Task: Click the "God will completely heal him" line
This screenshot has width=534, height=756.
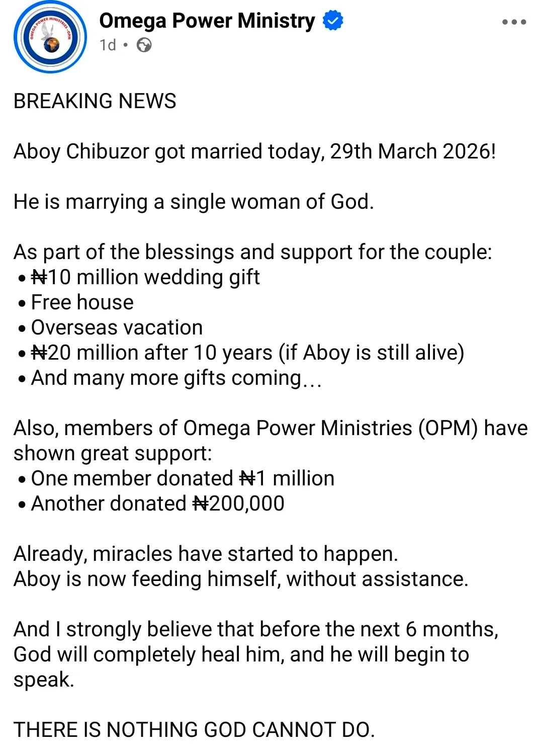Action: 241,654
